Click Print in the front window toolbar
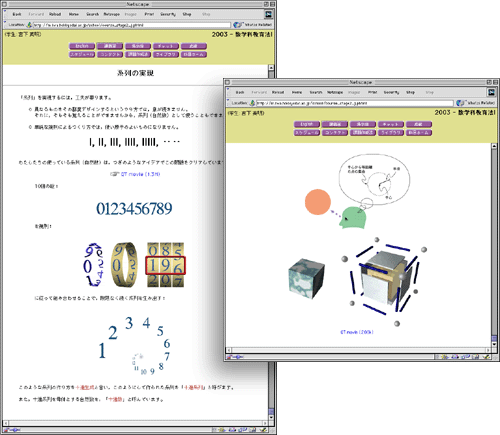Image resolution: width=500 pixels, height=435 pixels. point(372,92)
